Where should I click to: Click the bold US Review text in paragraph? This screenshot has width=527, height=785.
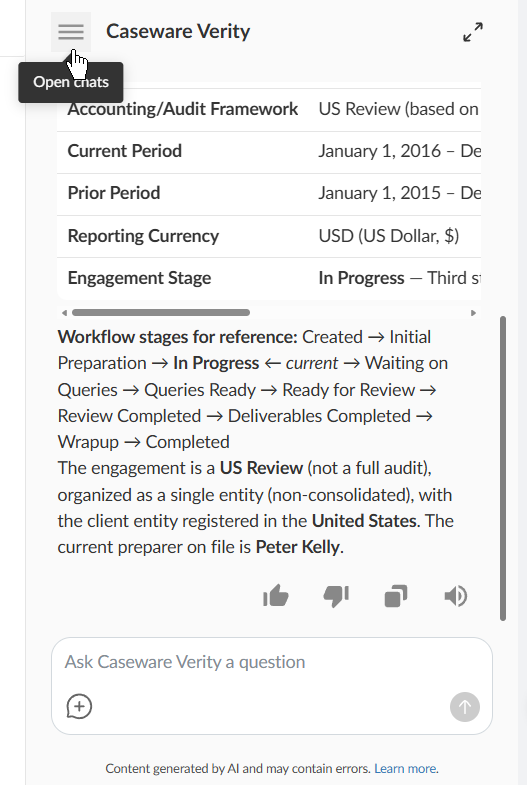(261, 468)
